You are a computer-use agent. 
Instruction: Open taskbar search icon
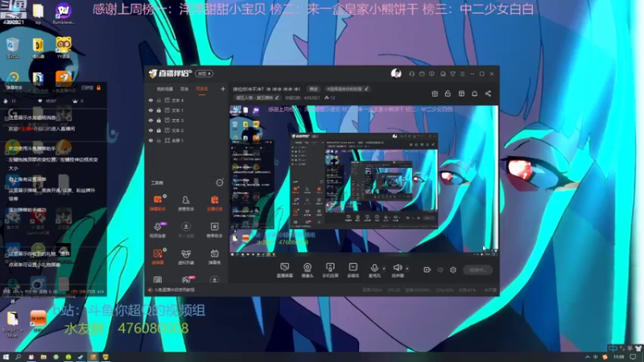(x=18, y=357)
